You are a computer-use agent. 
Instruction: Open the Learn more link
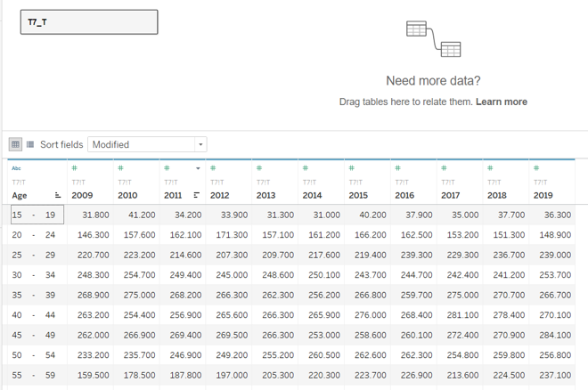point(501,102)
